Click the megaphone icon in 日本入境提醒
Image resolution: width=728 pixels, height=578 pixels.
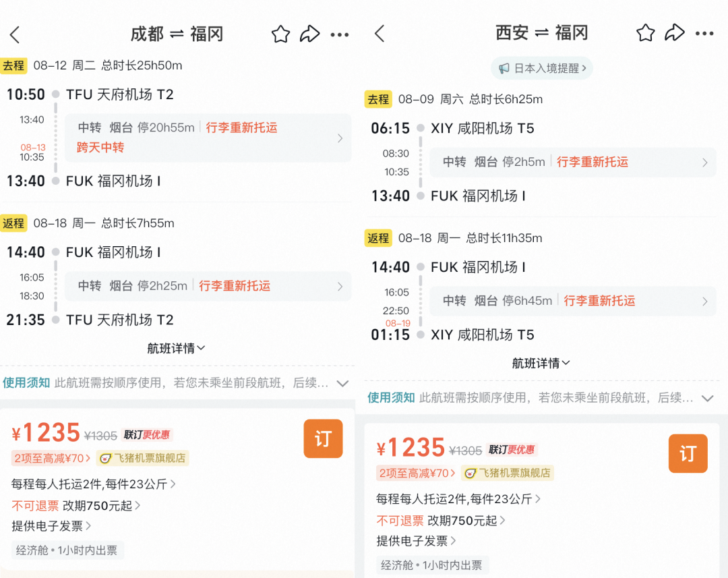click(504, 69)
